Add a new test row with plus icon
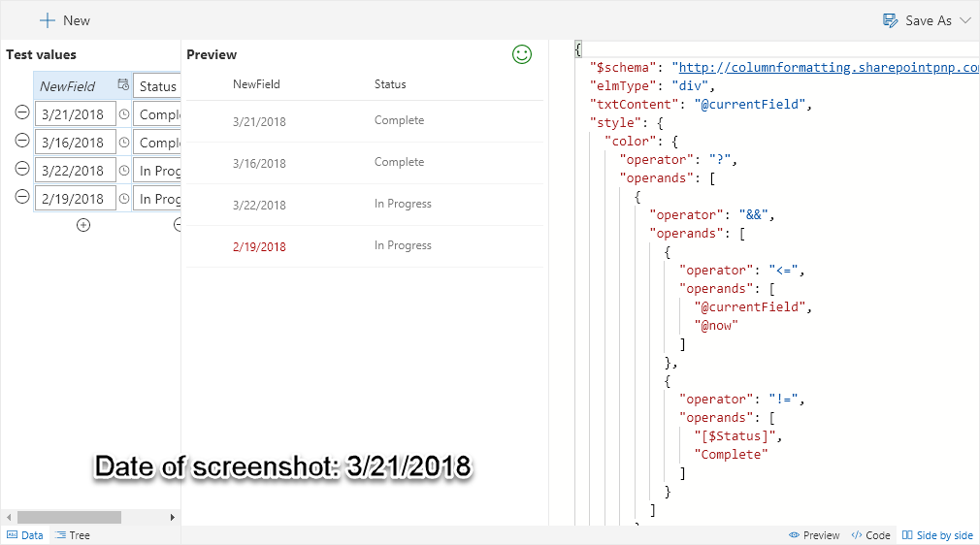The height and width of the screenshot is (545, 980). pos(83,225)
